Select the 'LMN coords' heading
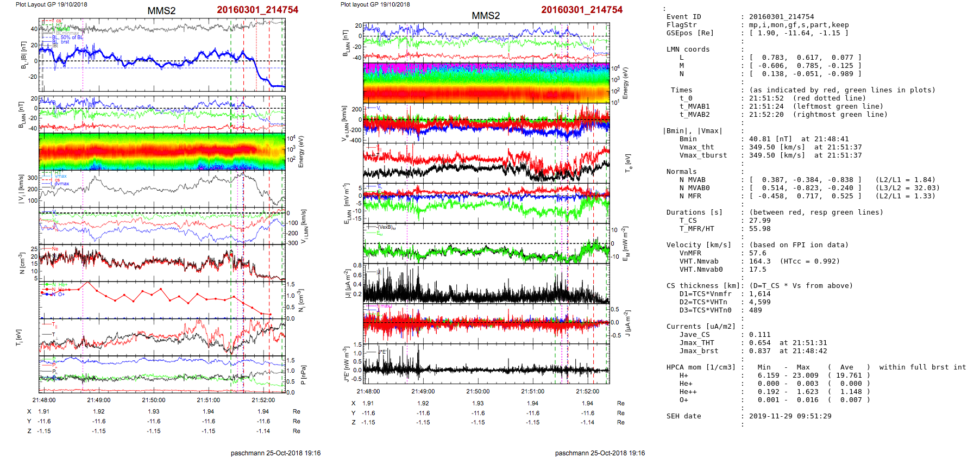The width and height of the screenshot is (980, 457). (688, 49)
